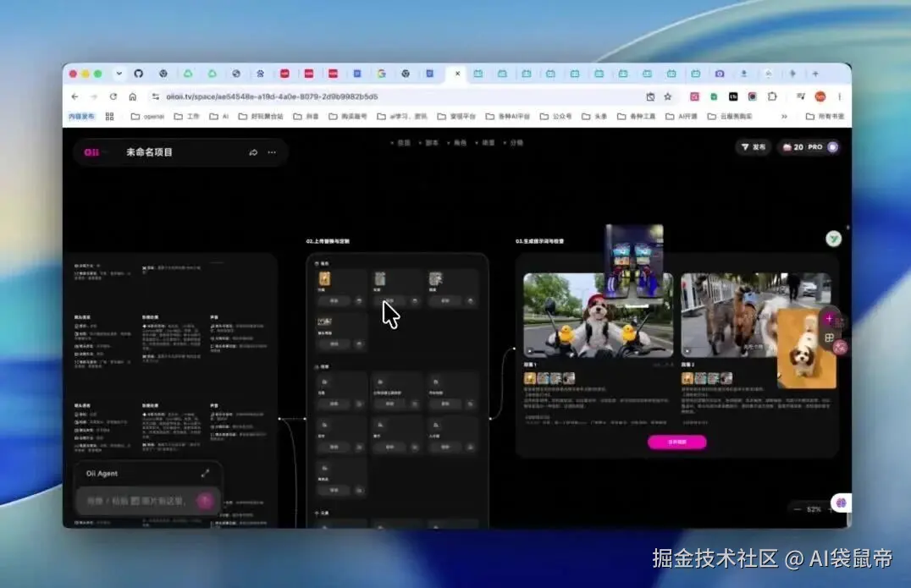Reload the page with the refresh icon
Screen dimensions: 911x588
(x=113, y=96)
